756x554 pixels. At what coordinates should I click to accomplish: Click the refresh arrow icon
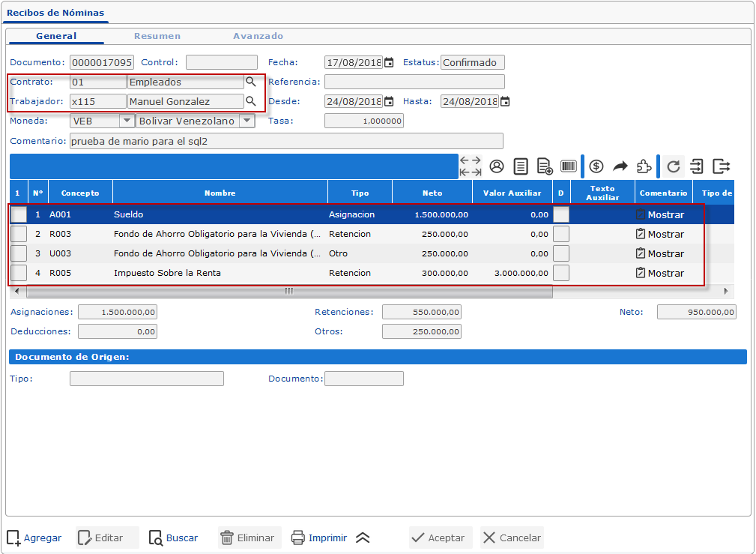pos(674,166)
